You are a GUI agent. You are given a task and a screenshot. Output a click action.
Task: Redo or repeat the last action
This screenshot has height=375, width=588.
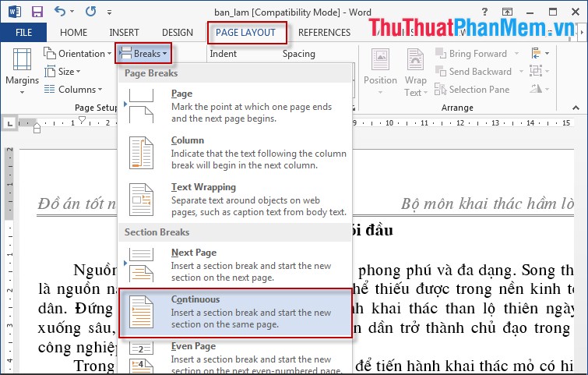coord(90,11)
